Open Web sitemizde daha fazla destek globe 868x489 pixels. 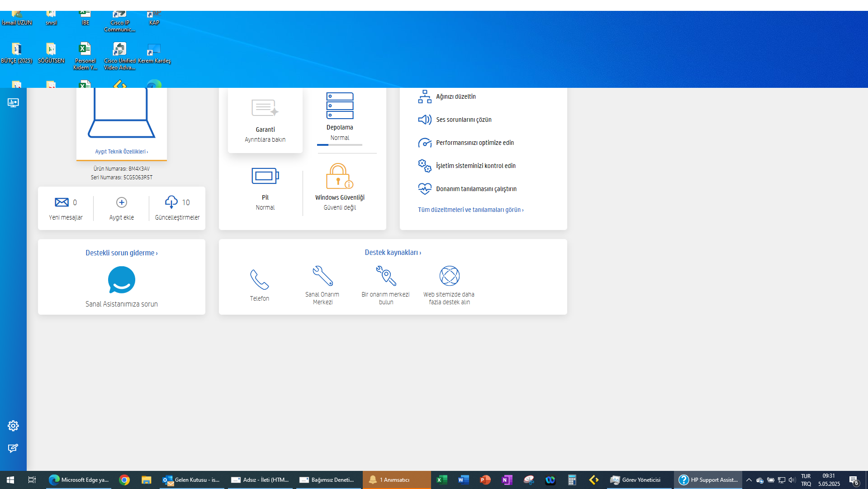pyautogui.click(x=450, y=276)
